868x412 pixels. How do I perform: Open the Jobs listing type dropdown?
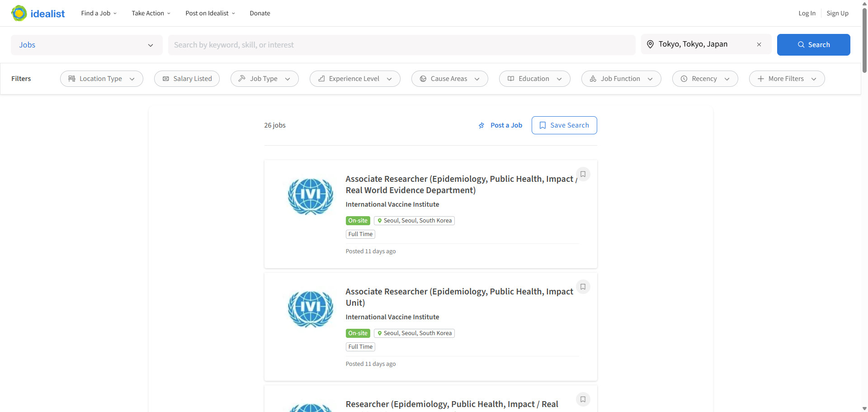87,45
